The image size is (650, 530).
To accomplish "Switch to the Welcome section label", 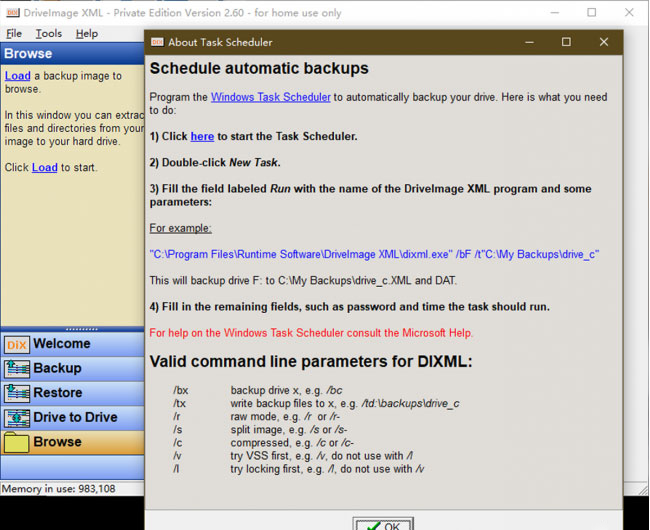I will pos(62,344).
